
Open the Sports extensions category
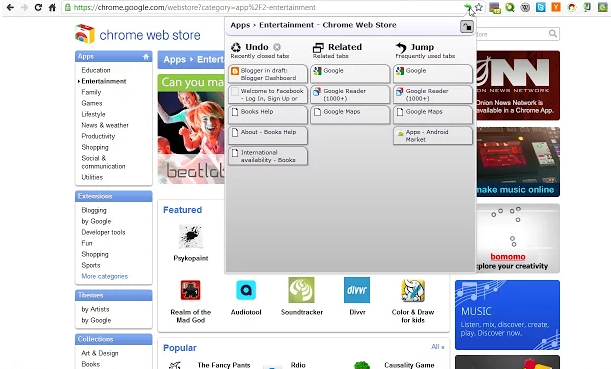(91, 265)
